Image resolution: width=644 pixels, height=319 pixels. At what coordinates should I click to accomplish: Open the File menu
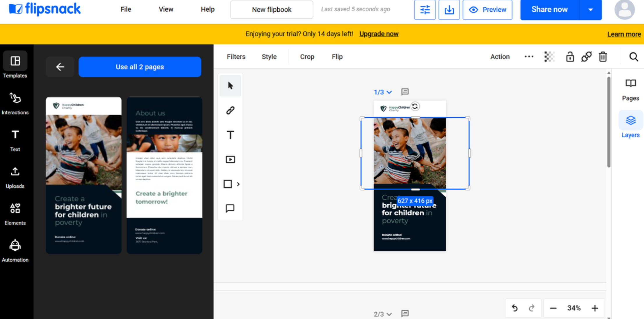coord(126,9)
